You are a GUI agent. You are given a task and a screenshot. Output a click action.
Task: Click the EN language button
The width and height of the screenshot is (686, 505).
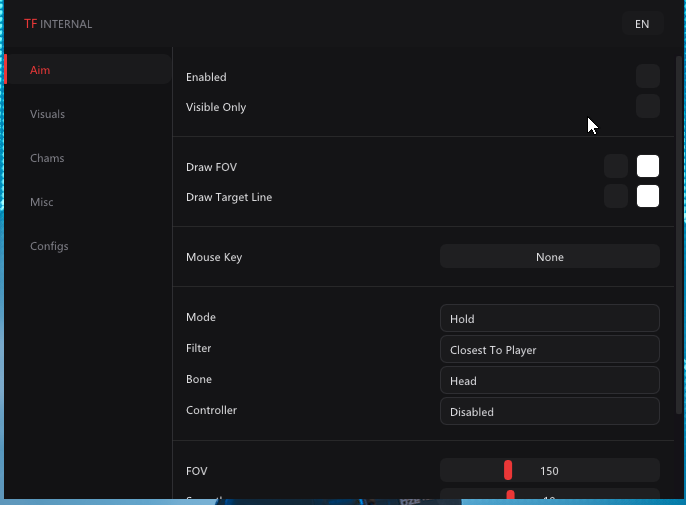click(x=642, y=24)
